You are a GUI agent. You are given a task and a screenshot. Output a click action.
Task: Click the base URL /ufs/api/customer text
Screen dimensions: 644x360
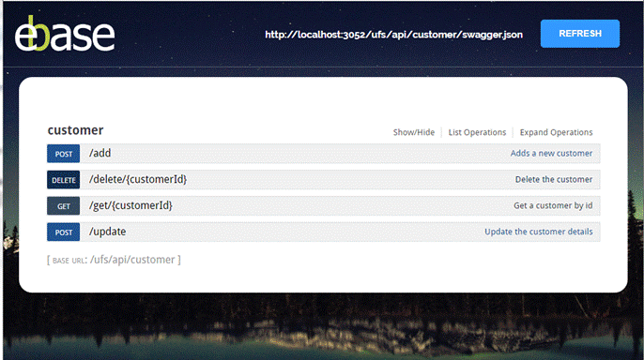tap(132, 260)
